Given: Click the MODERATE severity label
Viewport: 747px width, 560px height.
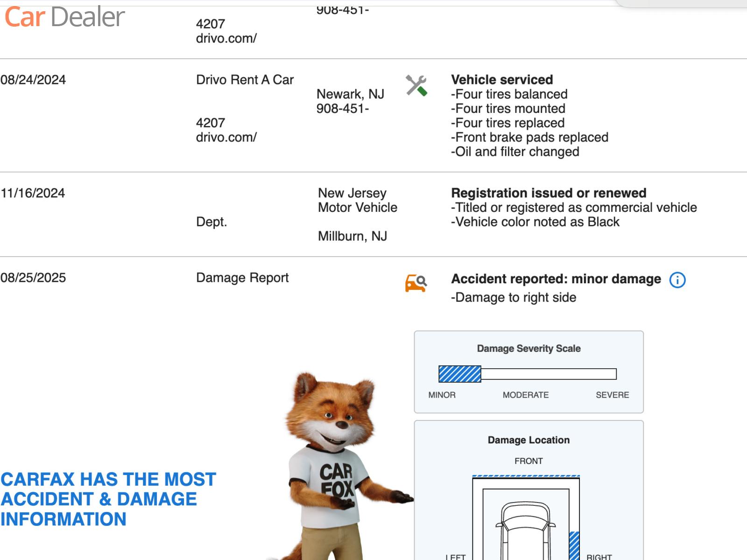Looking at the screenshot, I should 526,395.
